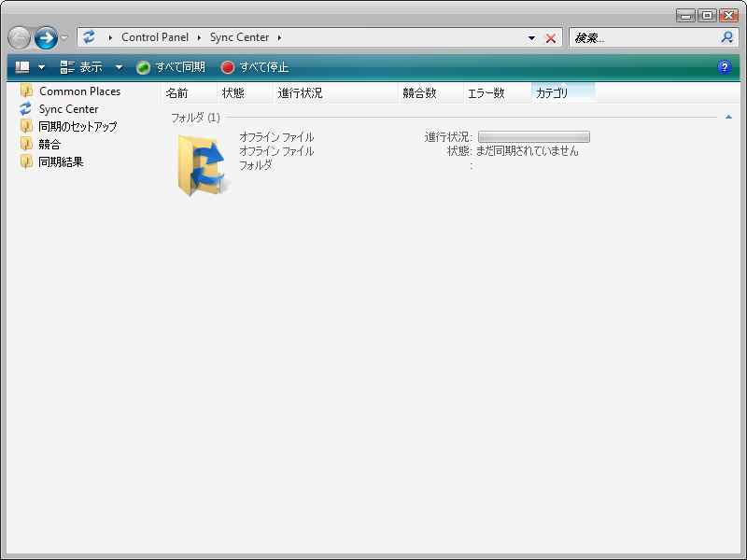Close the Sync Center window

[x=729, y=16]
